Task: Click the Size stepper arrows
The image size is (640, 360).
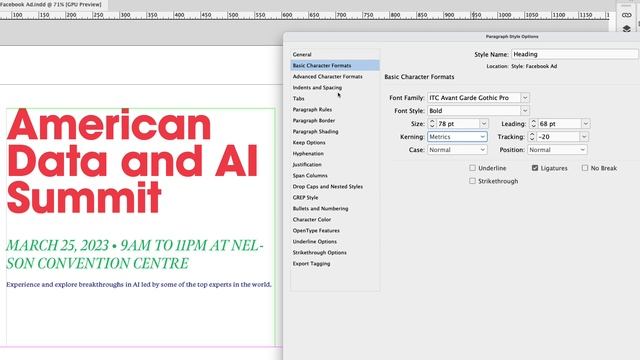Action: pos(432,124)
